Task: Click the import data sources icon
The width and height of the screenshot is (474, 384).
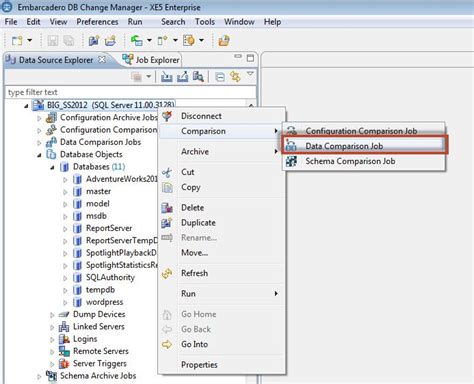Action: 167,77
